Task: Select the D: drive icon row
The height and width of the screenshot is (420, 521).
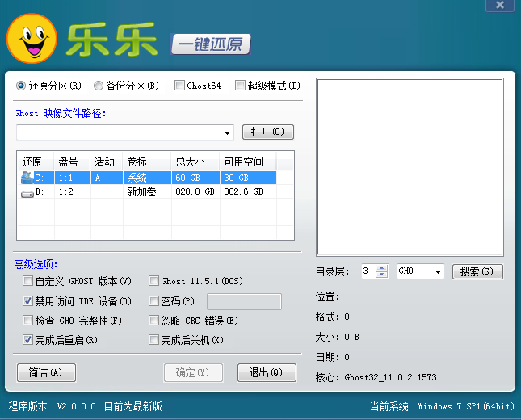Action: (28, 192)
